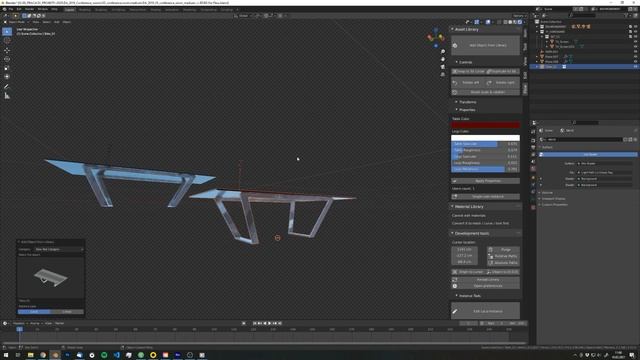Select the 3D Cursor tool
Screen dimensions: 640x360
click(7, 40)
